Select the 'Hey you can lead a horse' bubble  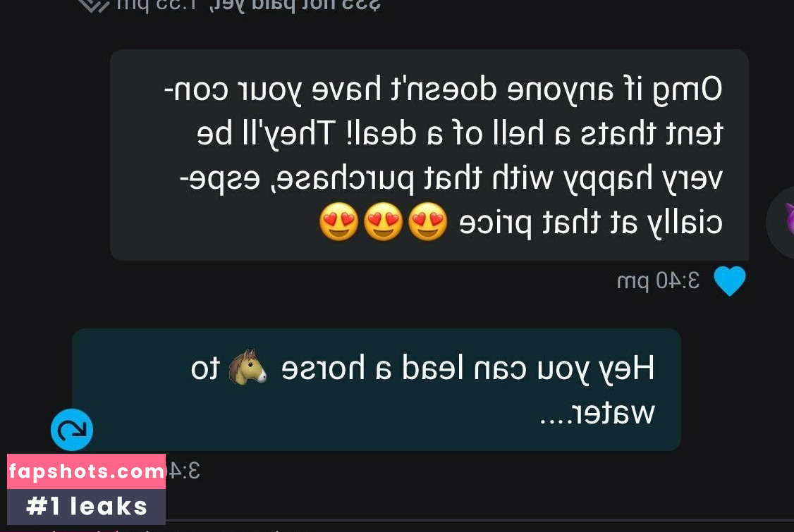click(x=377, y=390)
